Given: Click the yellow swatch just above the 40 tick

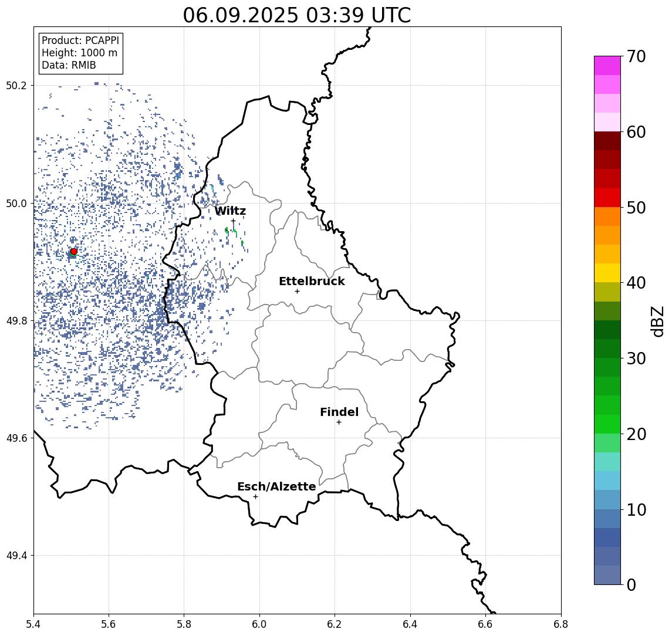Looking at the screenshot, I should tap(607, 273).
